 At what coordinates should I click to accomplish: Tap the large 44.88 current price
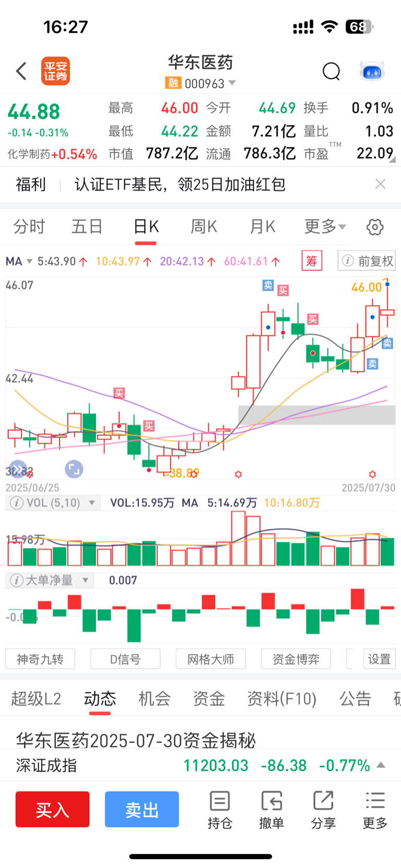point(34,112)
